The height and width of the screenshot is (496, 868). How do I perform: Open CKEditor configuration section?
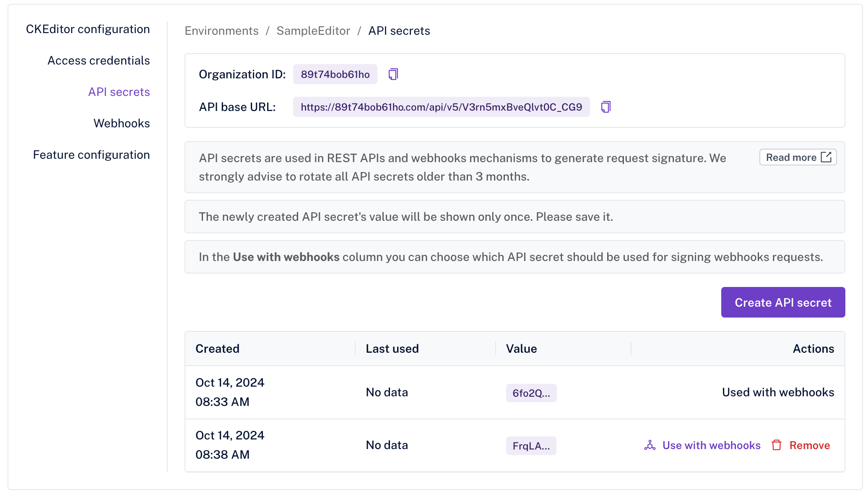[88, 29]
